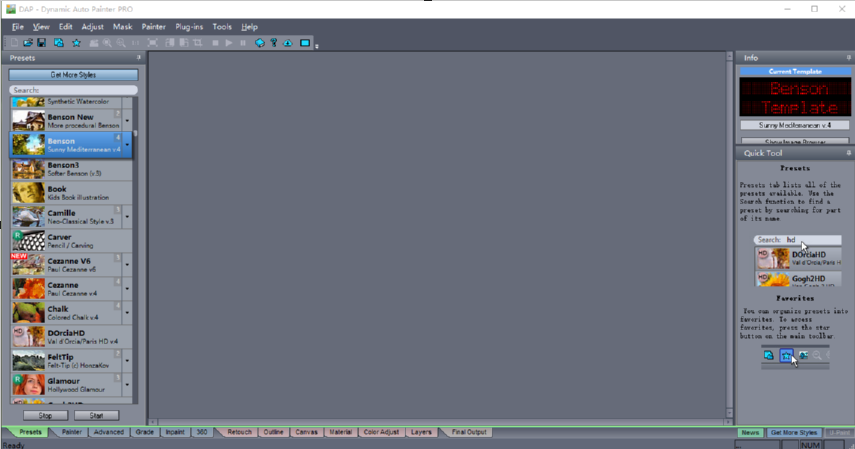Select the Benson3 Softer Benson preset
The height and width of the screenshot is (449, 855).
(x=71, y=169)
